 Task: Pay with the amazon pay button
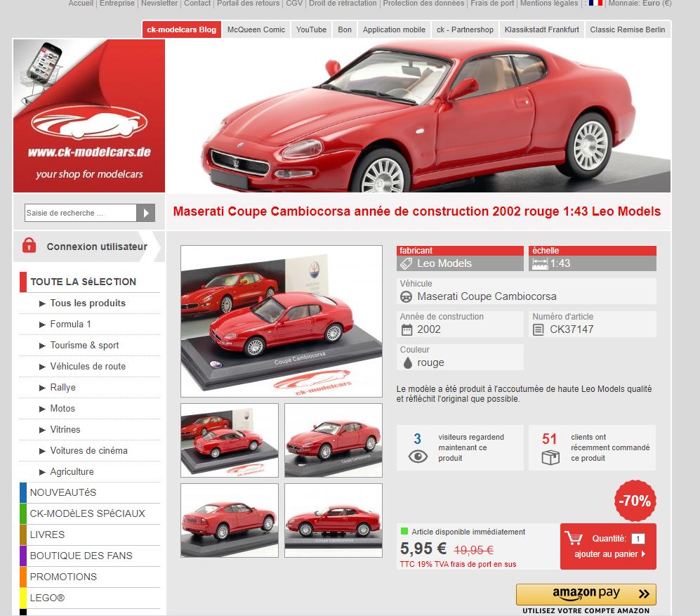(x=586, y=594)
